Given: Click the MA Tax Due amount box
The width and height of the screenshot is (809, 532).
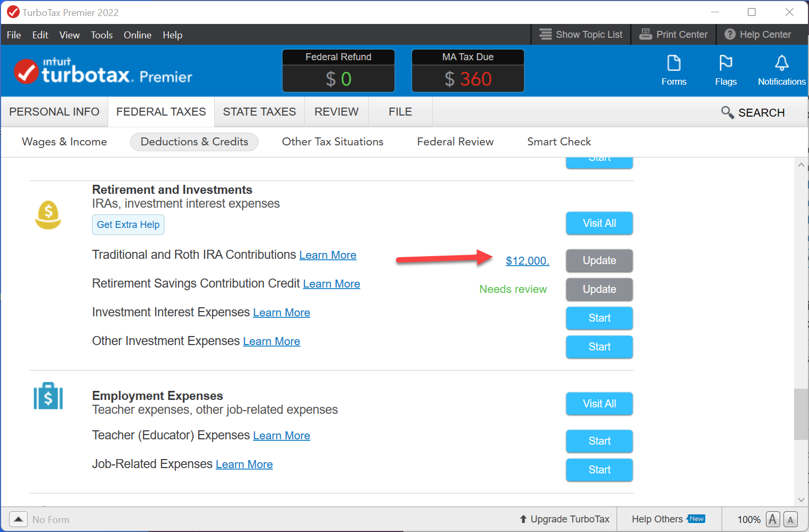Looking at the screenshot, I should click(468, 71).
